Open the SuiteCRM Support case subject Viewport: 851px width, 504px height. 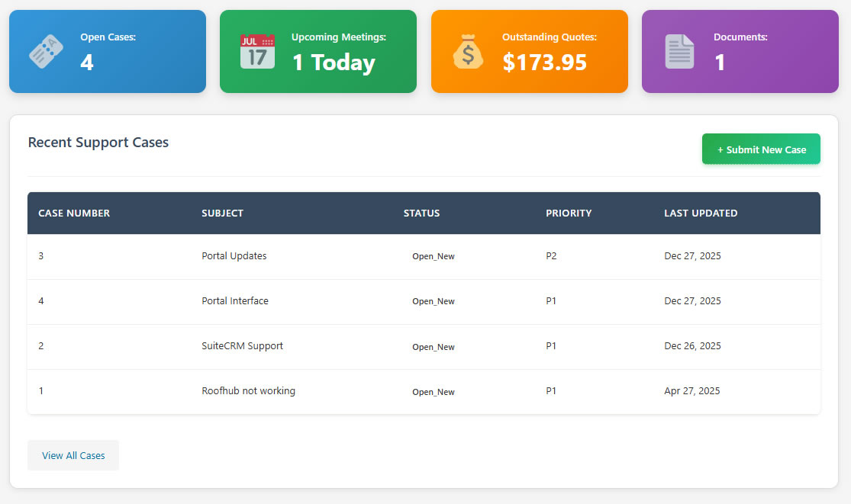pos(242,345)
